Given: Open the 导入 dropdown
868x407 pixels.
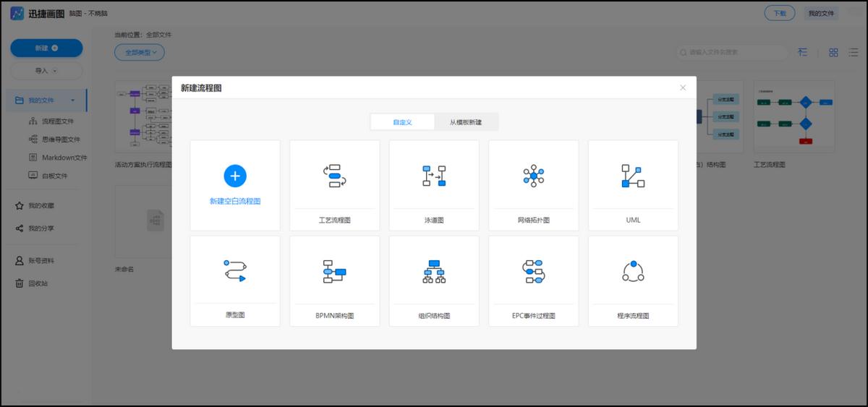Looking at the screenshot, I should point(46,71).
